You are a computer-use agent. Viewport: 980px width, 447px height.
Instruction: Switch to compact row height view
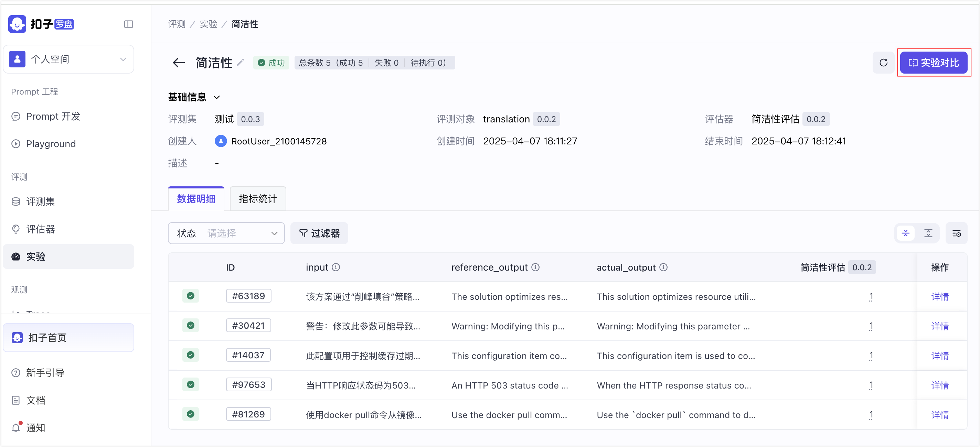[906, 233]
